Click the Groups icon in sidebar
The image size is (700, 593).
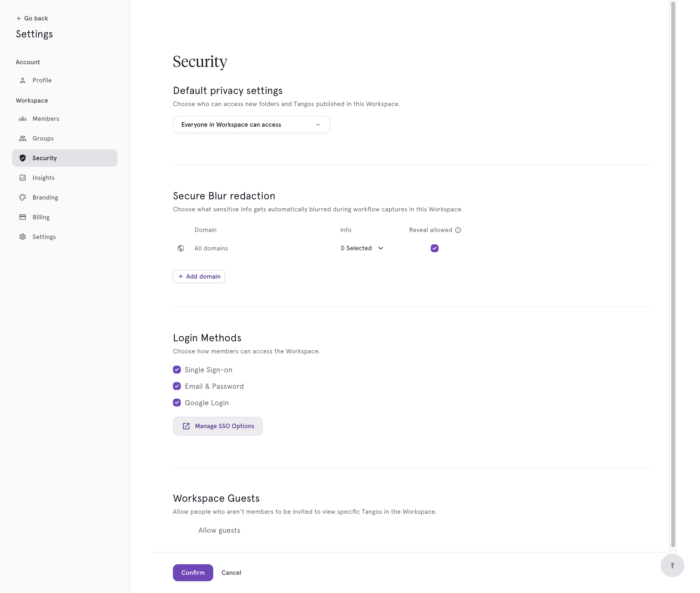click(23, 138)
